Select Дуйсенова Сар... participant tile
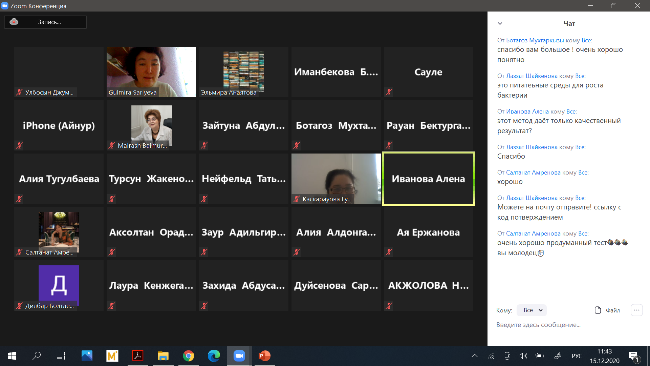This screenshot has height=366, width=650. pos(336,286)
